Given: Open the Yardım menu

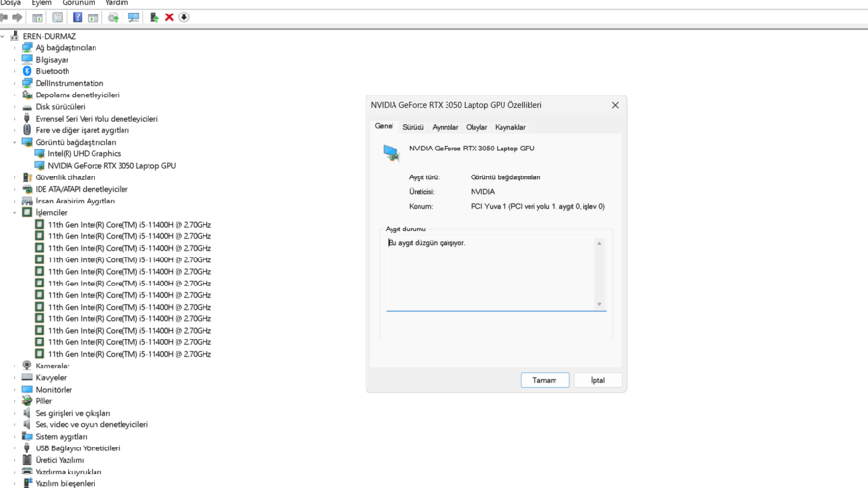Looking at the screenshot, I should pyautogui.click(x=117, y=3).
